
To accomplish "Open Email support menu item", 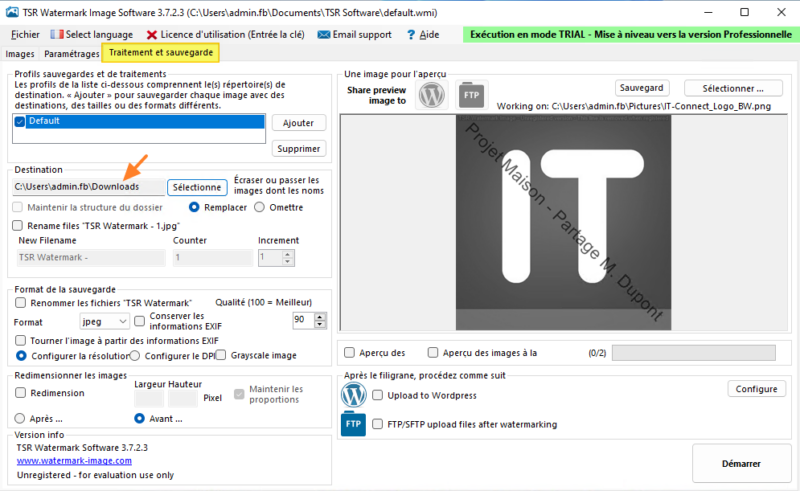I will pyautogui.click(x=362, y=34).
